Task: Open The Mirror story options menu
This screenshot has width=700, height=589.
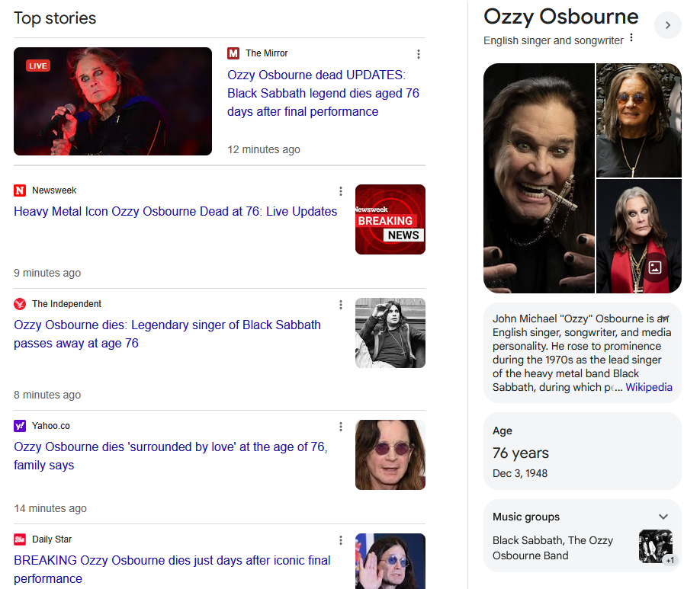Action: pyautogui.click(x=419, y=54)
